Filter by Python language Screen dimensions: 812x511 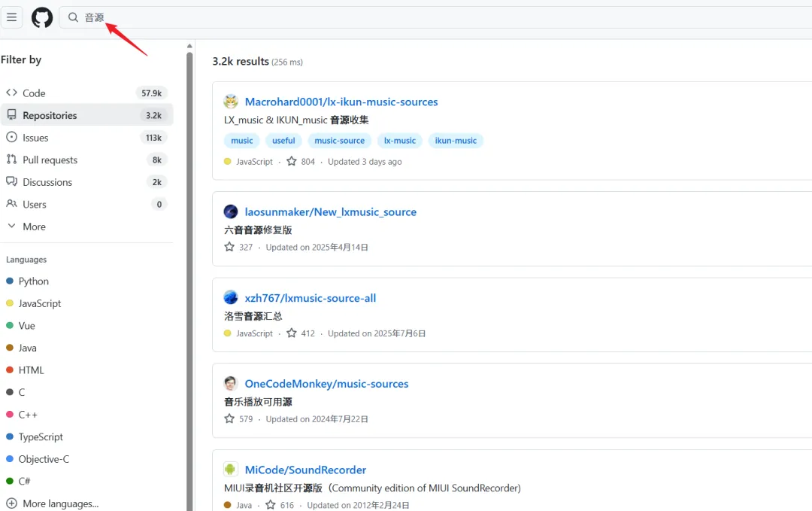[34, 281]
